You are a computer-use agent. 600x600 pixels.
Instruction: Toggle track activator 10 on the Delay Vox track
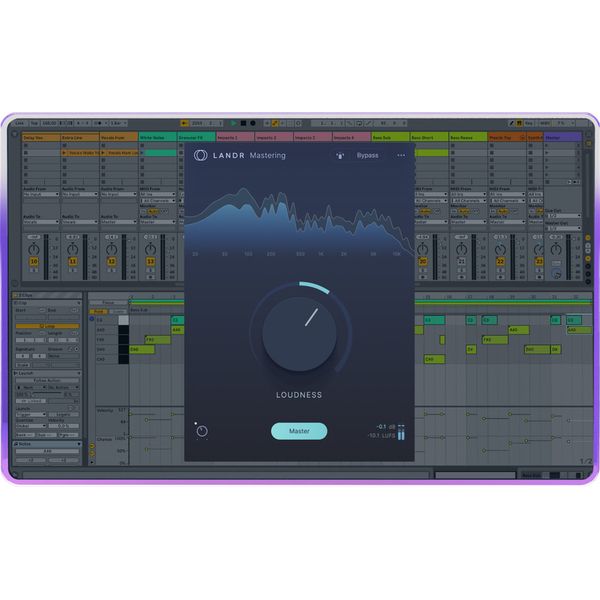(34, 262)
